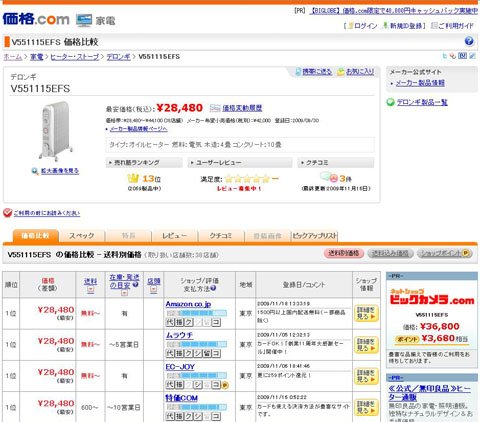Click Amazon.co.jp blue rating bar

click(197, 313)
